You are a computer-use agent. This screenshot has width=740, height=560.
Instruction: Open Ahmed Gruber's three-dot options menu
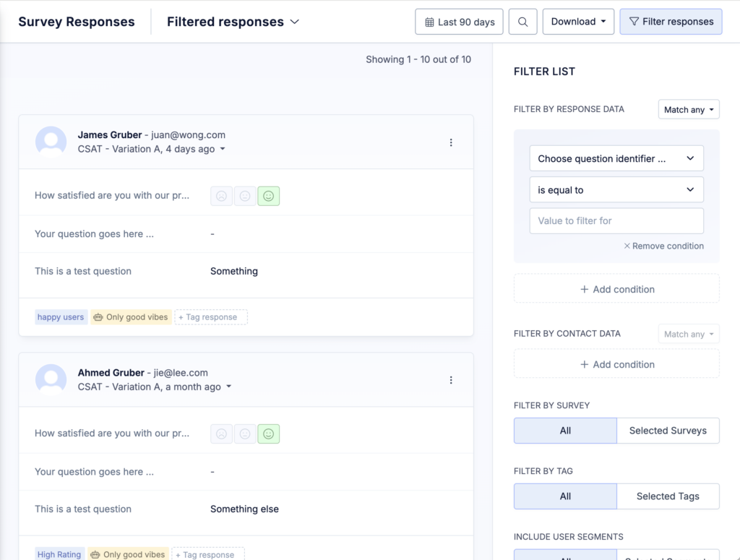[451, 380]
